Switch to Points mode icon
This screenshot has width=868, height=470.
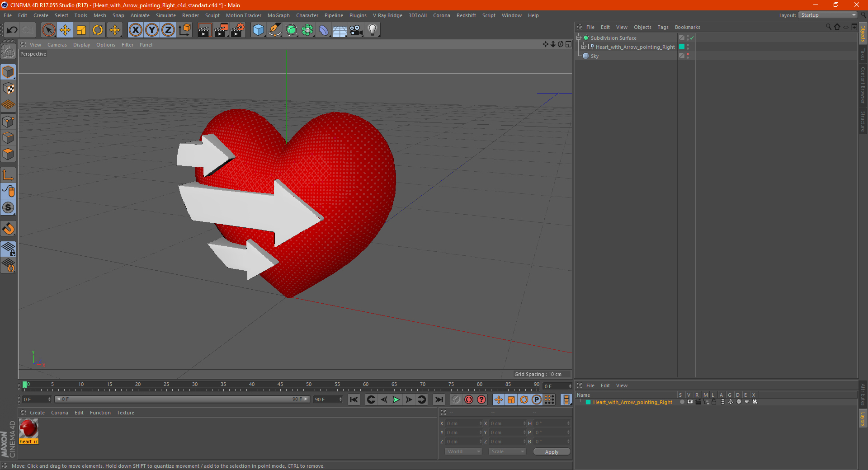8,122
